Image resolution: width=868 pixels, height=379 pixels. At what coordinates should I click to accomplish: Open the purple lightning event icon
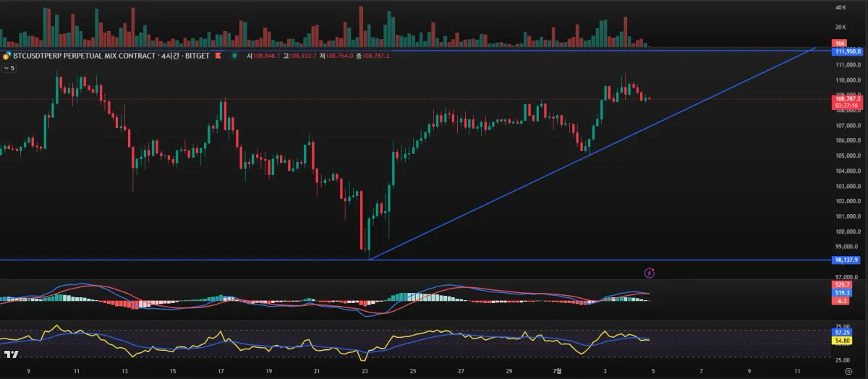[650, 273]
